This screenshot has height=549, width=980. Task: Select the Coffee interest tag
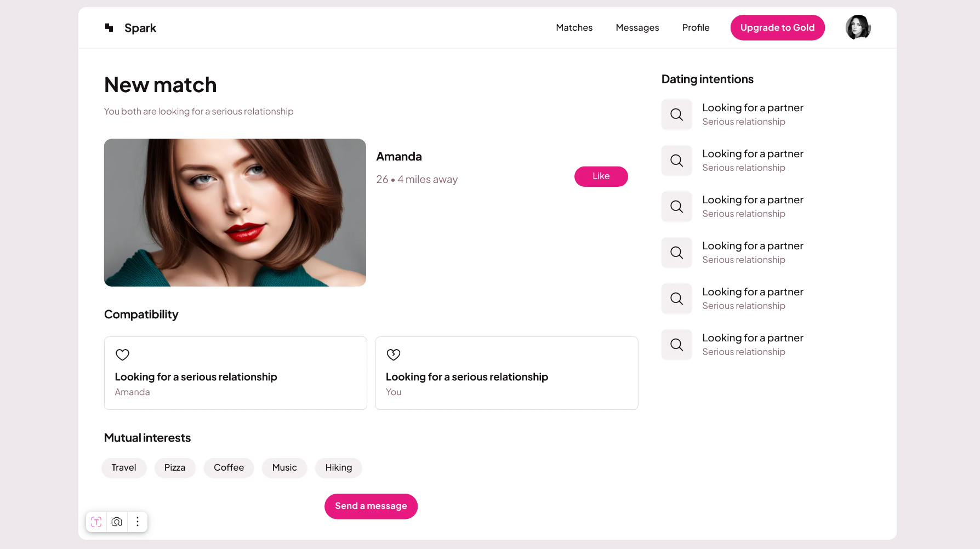pos(229,468)
